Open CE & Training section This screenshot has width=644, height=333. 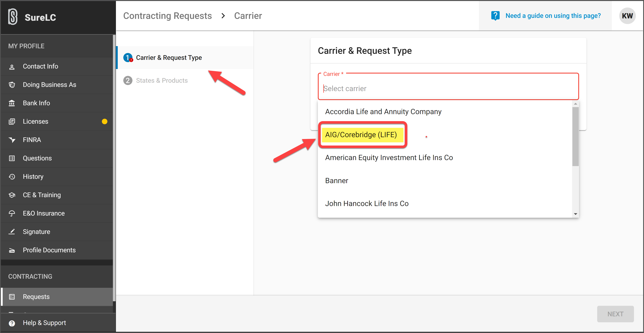coord(57,195)
